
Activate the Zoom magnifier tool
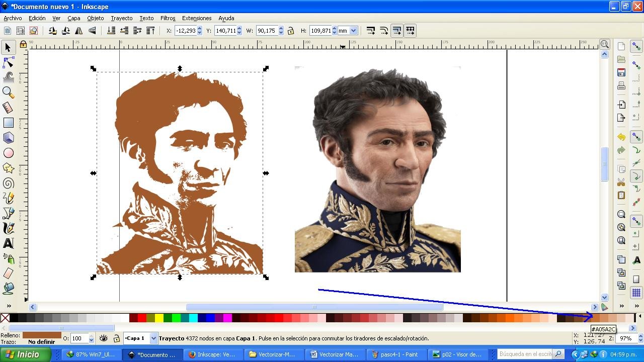tap(8, 93)
